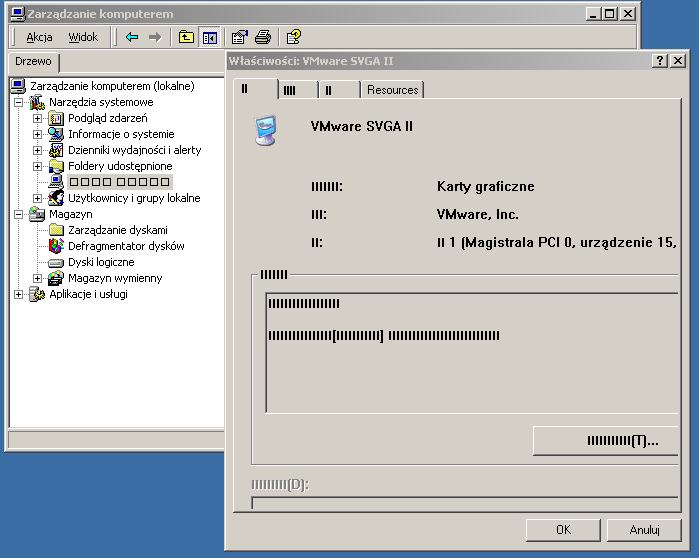The height and width of the screenshot is (558, 699).
Task: Click the root Zarządzanie komputerem computer icon
Action: (x=18, y=86)
